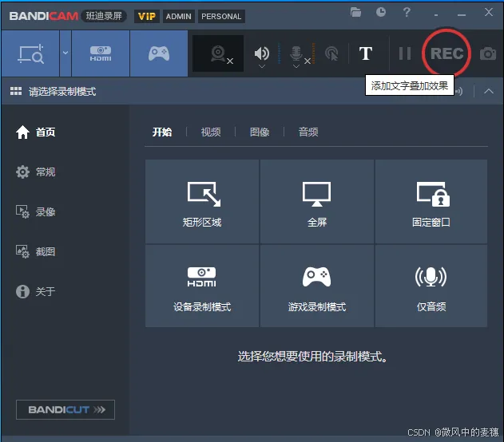Open the 截图 screenshot settings section

pyautogui.click(x=36, y=251)
